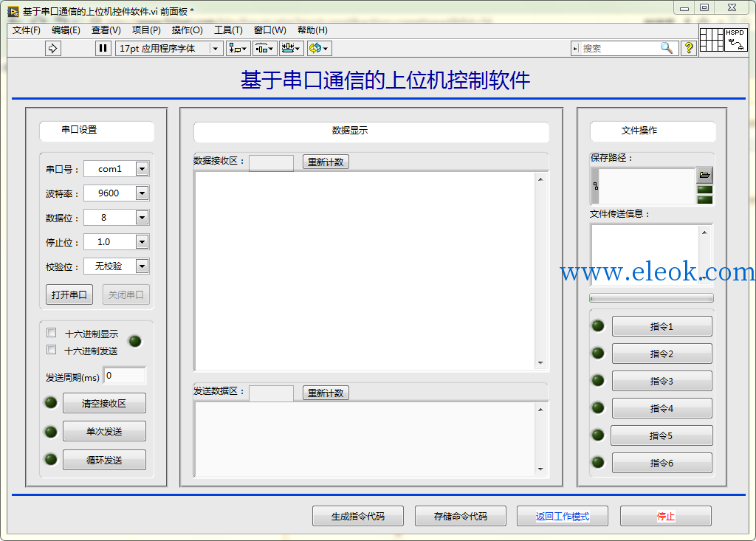756x541 pixels.
Task: Click the 清空接收区 button
Action: click(104, 403)
